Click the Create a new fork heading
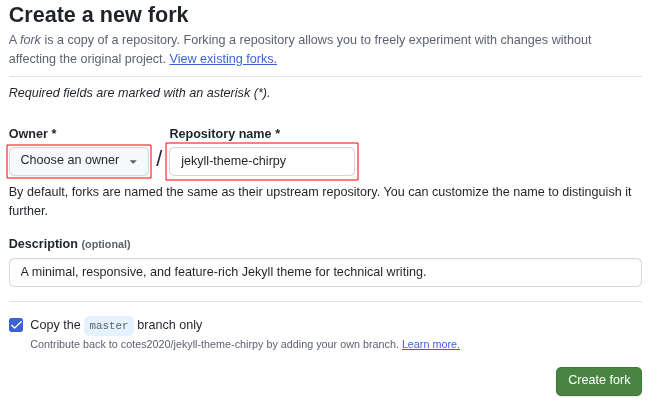This screenshot has height=403, width=648. click(98, 15)
